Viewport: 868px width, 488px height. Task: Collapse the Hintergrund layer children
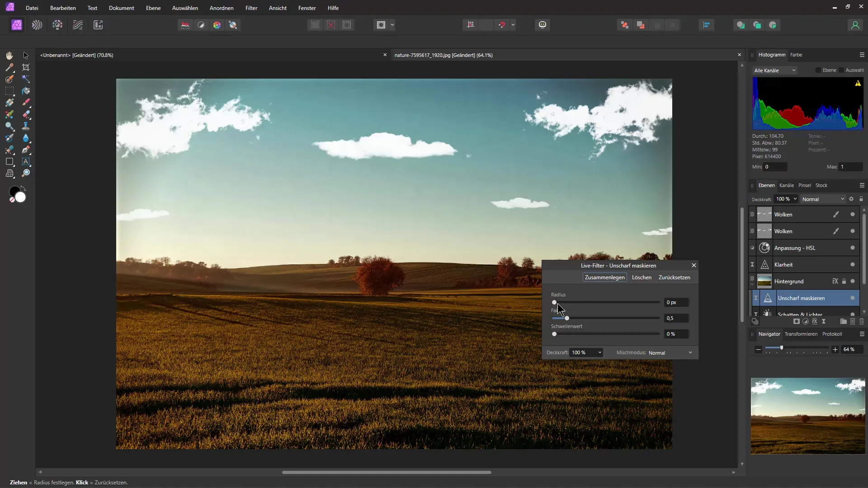pos(752,285)
